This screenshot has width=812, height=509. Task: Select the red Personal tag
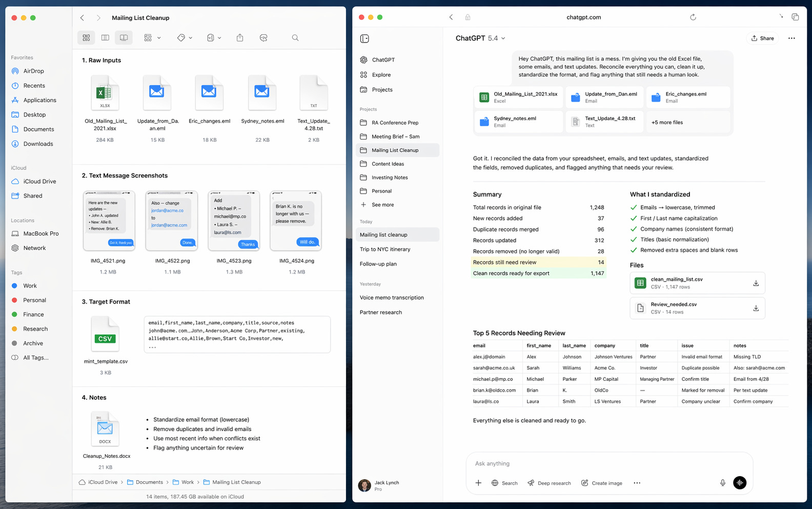[x=34, y=300]
